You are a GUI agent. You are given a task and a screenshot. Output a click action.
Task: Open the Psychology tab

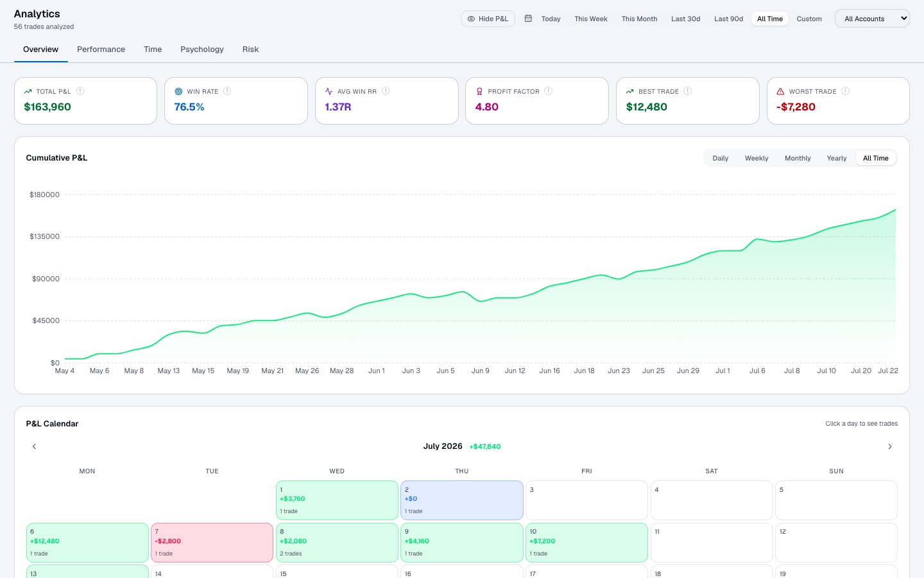[x=202, y=49]
